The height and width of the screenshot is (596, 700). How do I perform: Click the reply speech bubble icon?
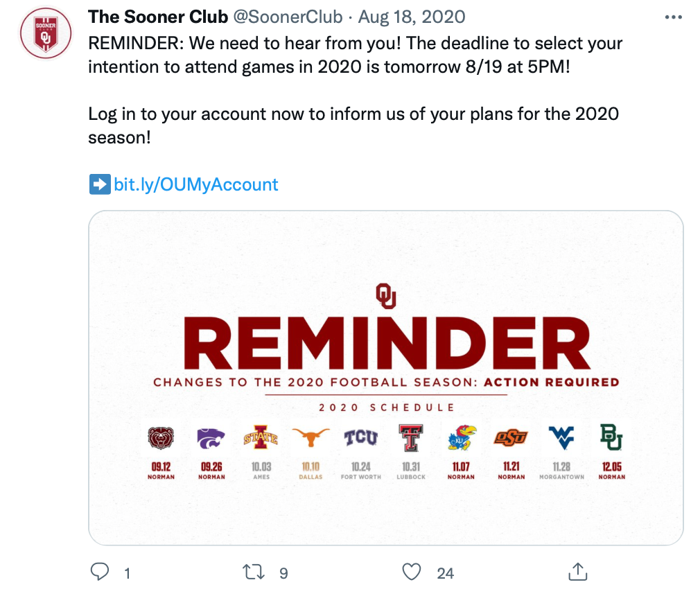(100, 572)
